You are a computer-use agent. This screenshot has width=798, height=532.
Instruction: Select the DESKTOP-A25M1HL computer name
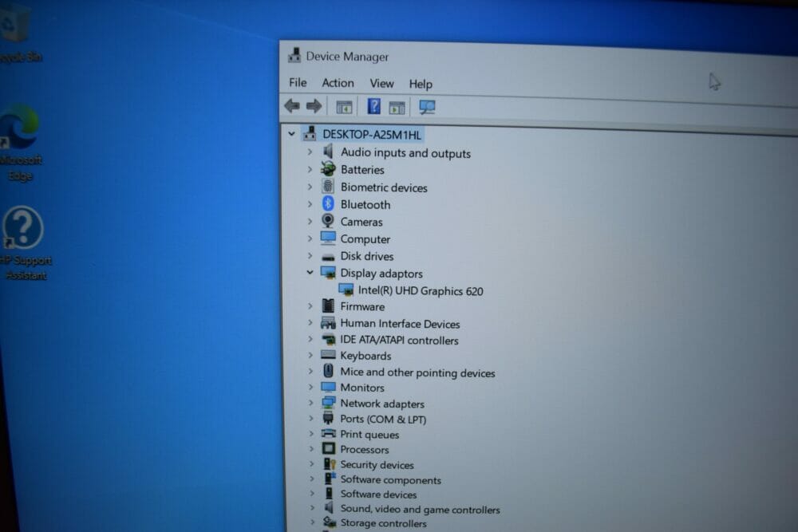click(372, 134)
